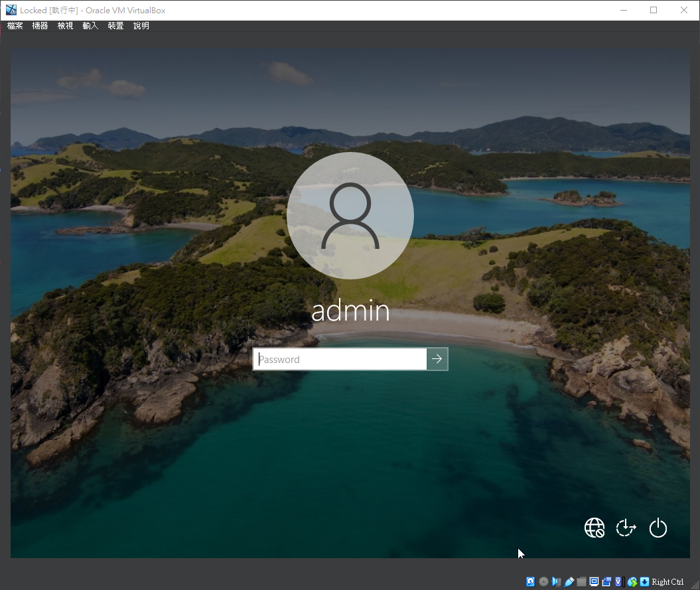The image size is (700, 590).
Task: Open the 檢視 menu
Action: click(x=65, y=26)
